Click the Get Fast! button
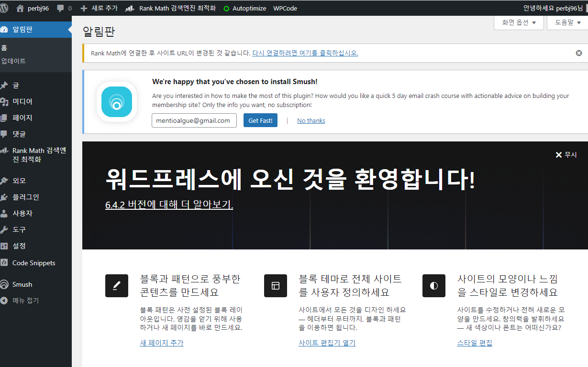 (x=260, y=120)
